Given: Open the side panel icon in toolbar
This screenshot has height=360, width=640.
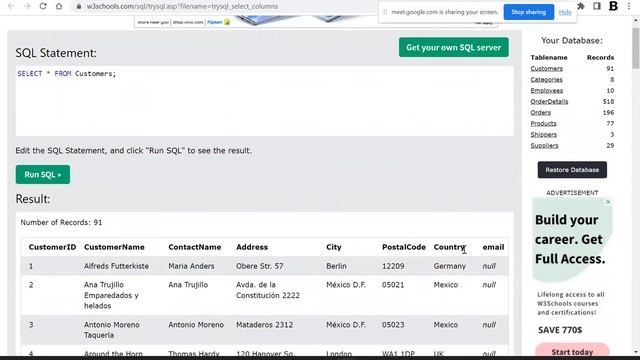Looking at the screenshot, I should pyautogui.click(x=597, y=6).
